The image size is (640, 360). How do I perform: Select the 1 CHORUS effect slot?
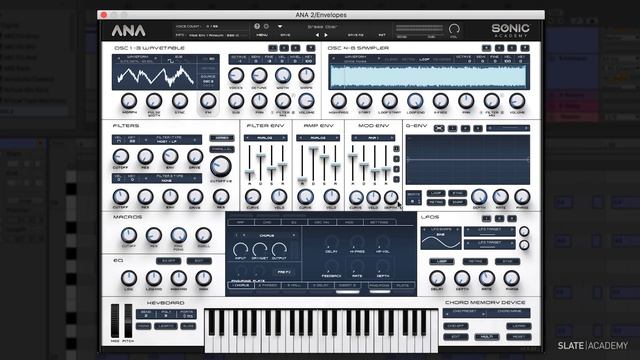[x=241, y=285]
